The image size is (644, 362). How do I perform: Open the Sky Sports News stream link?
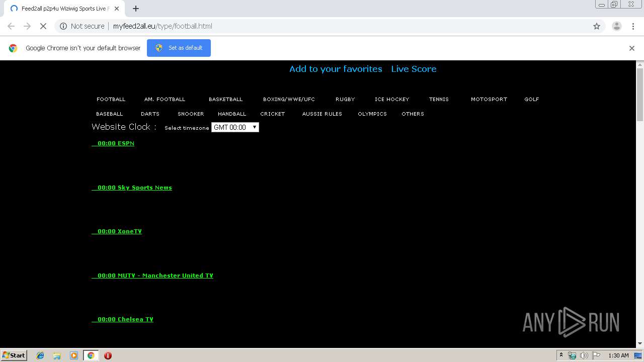click(x=132, y=188)
